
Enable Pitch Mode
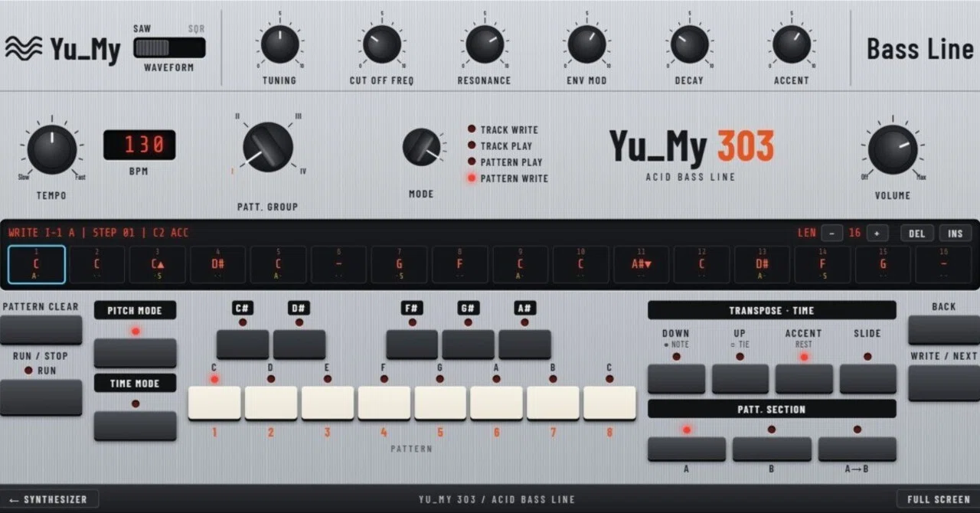(136, 353)
